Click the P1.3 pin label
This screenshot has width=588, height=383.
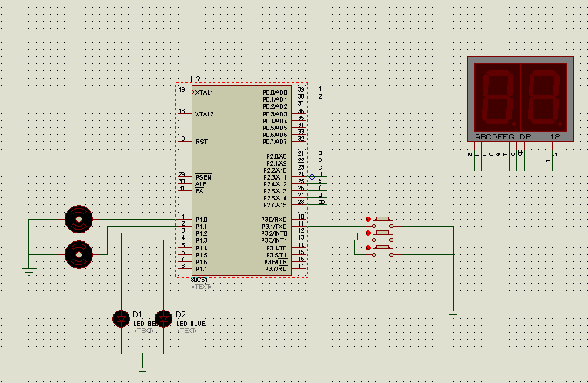pos(201,240)
